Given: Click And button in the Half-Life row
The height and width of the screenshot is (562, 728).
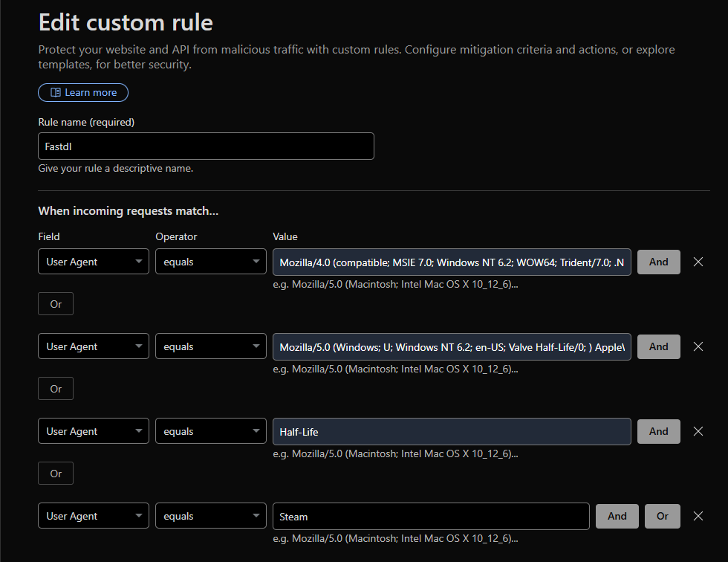Looking at the screenshot, I should pos(658,431).
